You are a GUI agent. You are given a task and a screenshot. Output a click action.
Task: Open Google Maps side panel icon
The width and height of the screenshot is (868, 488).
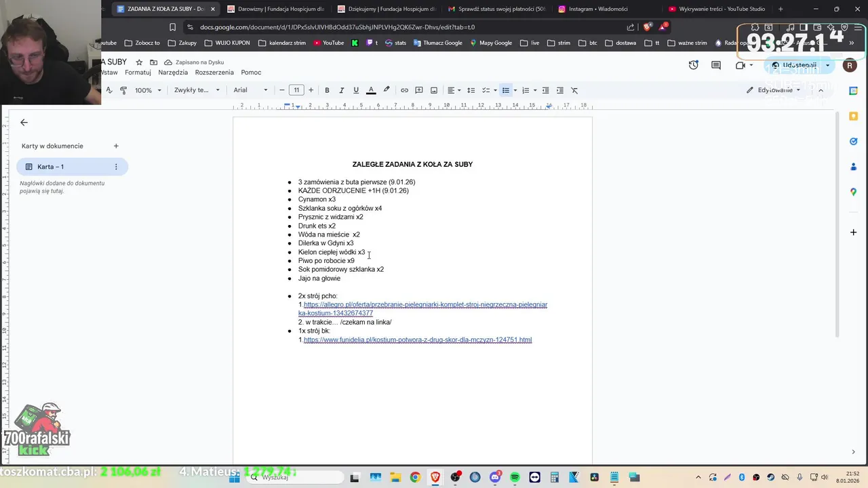854,192
